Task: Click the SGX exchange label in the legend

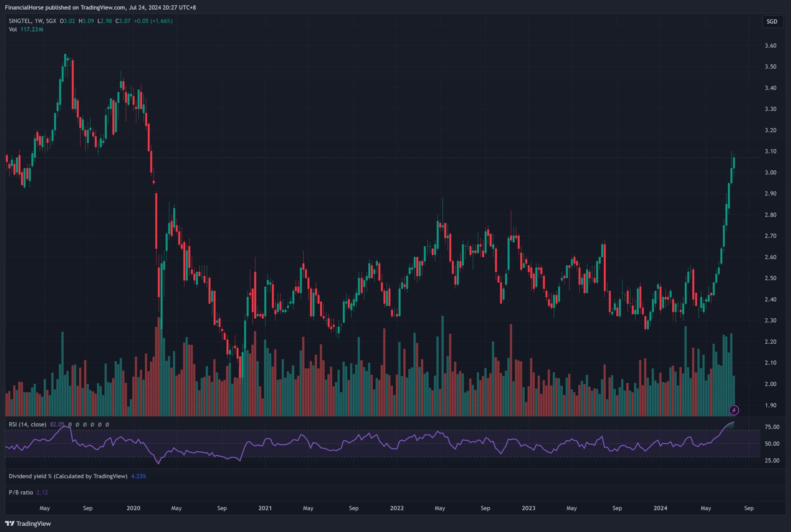Action: tap(51, 21)
